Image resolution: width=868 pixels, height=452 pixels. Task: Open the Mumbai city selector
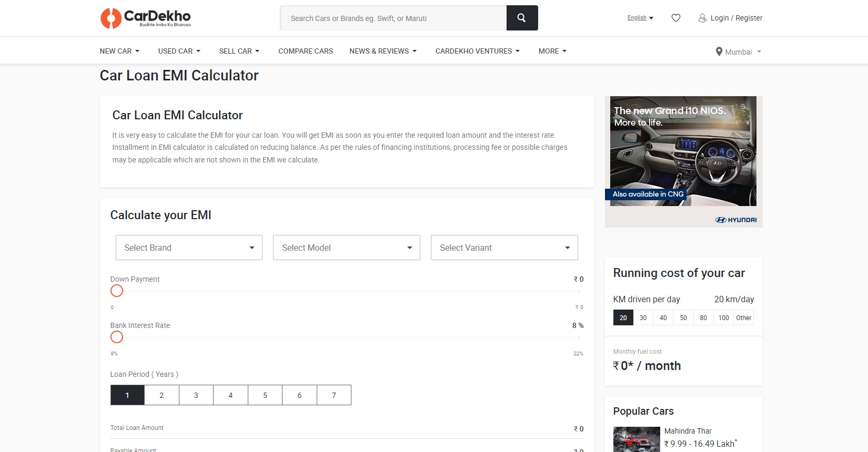pos(739,52)
